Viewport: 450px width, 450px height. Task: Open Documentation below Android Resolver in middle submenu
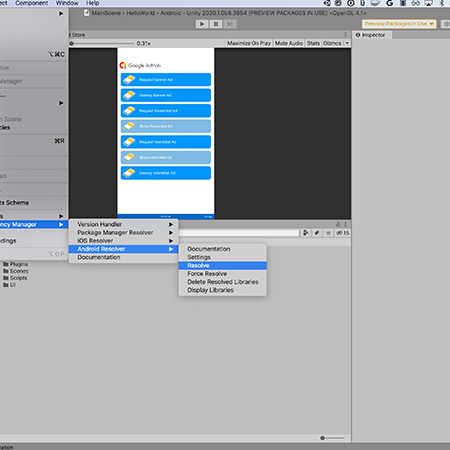pyautogui.click(x=123, y=257)
